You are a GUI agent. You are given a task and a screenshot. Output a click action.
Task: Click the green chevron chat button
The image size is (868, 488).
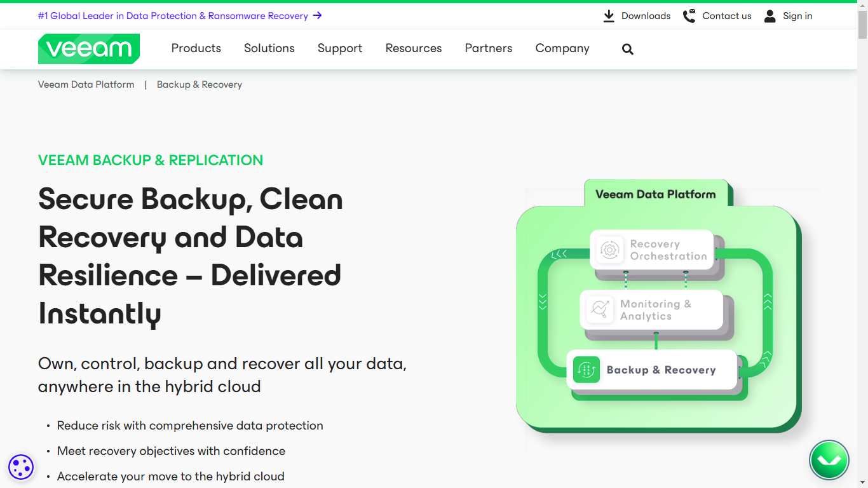pos(829,460)
